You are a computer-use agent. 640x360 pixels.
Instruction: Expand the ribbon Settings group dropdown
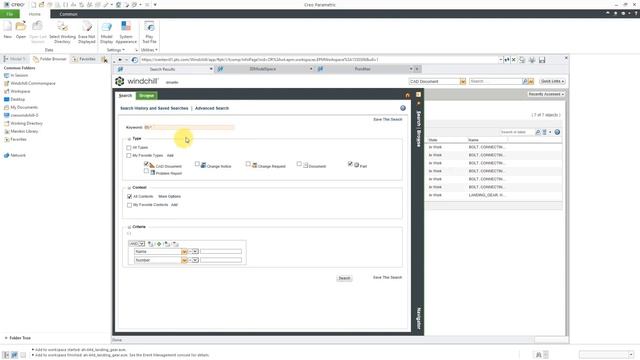(x=116, y=50)
